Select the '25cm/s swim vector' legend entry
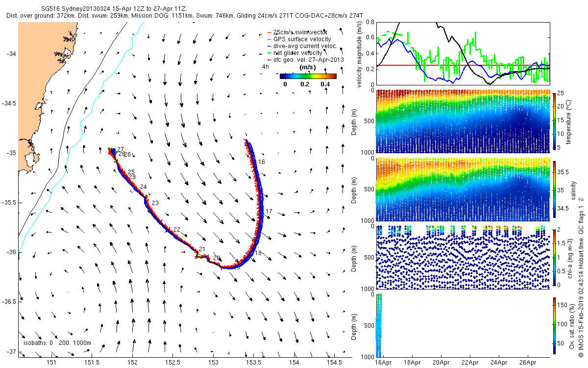 pos(299,32)
